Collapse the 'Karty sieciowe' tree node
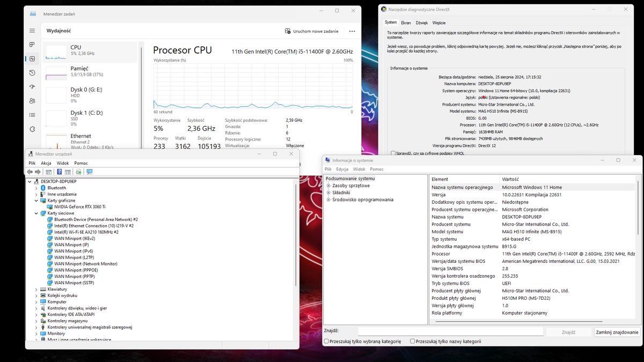This screenshot has width=644, height=362. pyautogui.click(x=35, y=213)
